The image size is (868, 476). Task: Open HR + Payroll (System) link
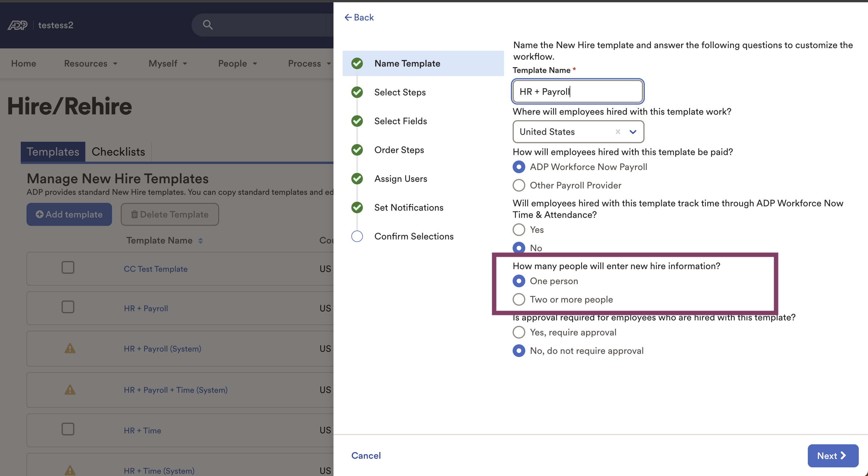point(162,348)
